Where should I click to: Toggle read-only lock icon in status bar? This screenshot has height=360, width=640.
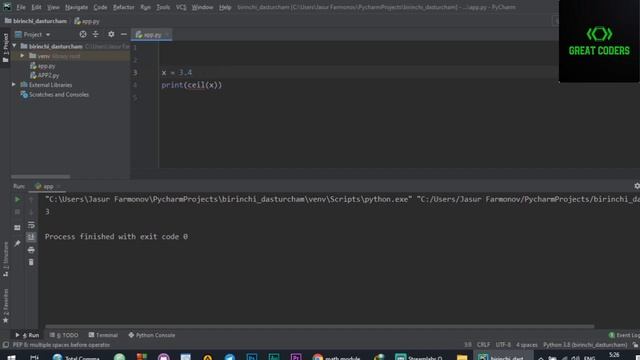tap(635, 345)
